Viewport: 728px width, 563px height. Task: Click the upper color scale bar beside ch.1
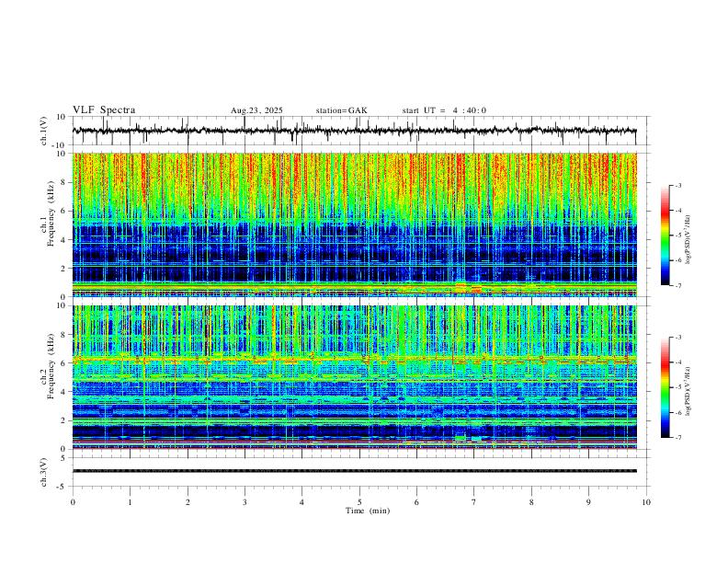pyautogui.click(x=665, y=236)
